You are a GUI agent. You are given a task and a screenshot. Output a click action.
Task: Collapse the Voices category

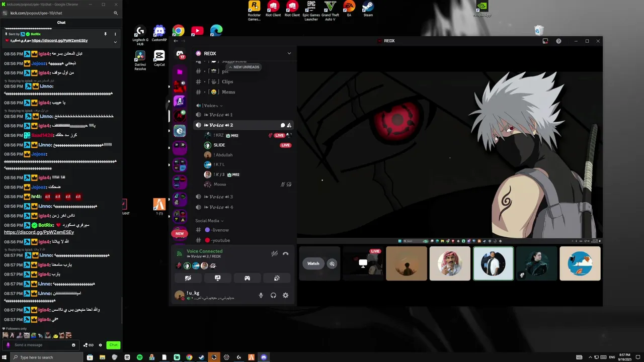[x=209, y=106]
